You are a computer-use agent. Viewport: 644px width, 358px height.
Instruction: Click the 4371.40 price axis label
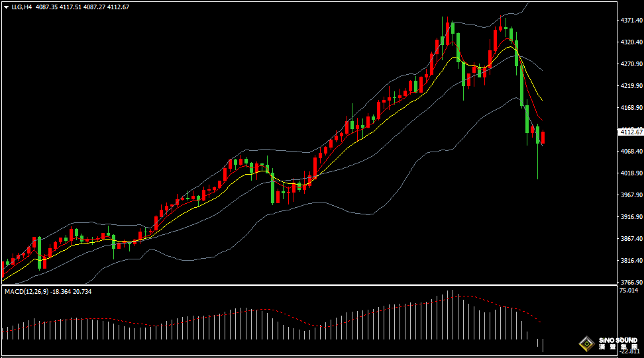pos(631,21)
